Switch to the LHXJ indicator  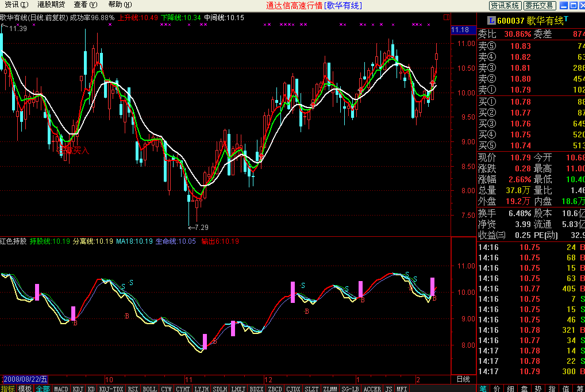coord(238,389)
